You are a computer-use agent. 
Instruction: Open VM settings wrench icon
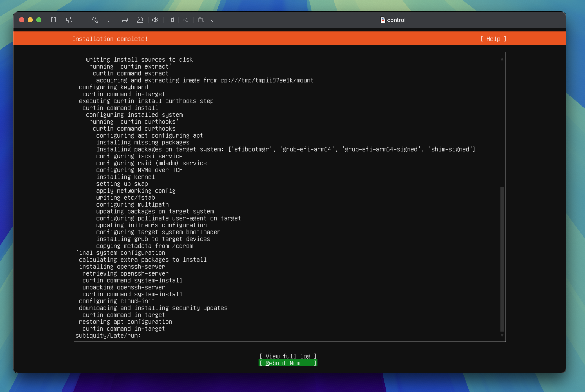[95, 20]
